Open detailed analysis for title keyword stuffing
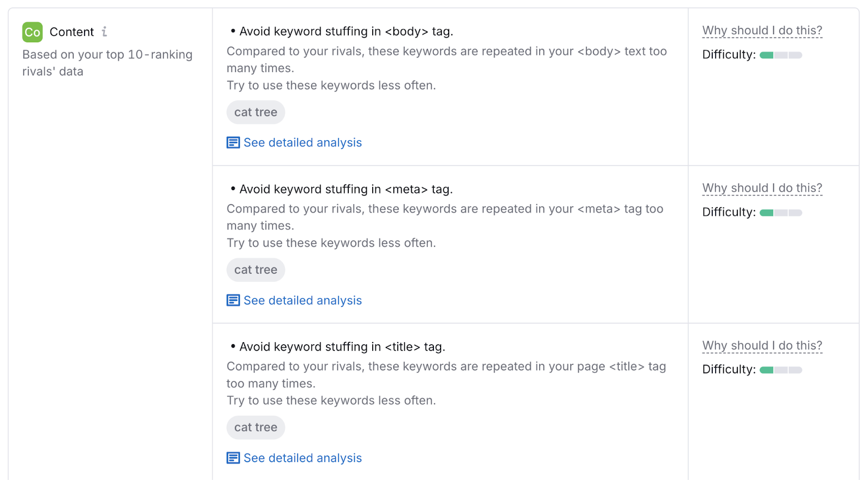Image resolution: width=868 pixels, height=480 pixels. 303,458
